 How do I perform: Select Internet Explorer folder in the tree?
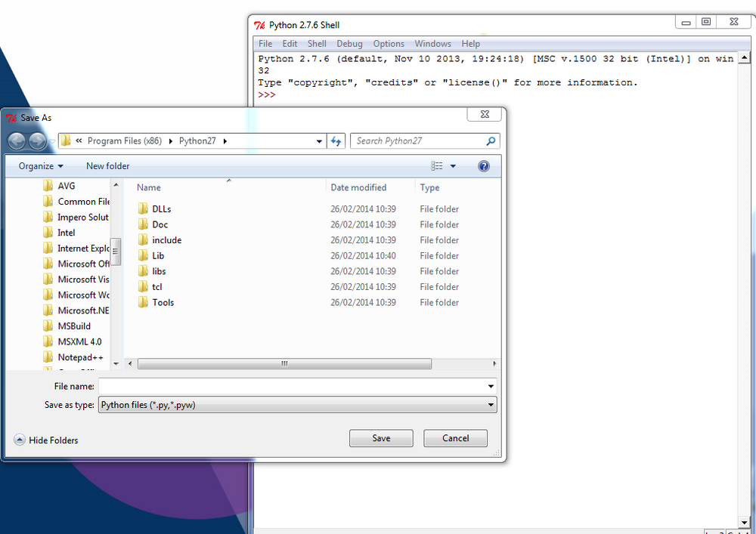pyautogui.click(x=76, y=248)
